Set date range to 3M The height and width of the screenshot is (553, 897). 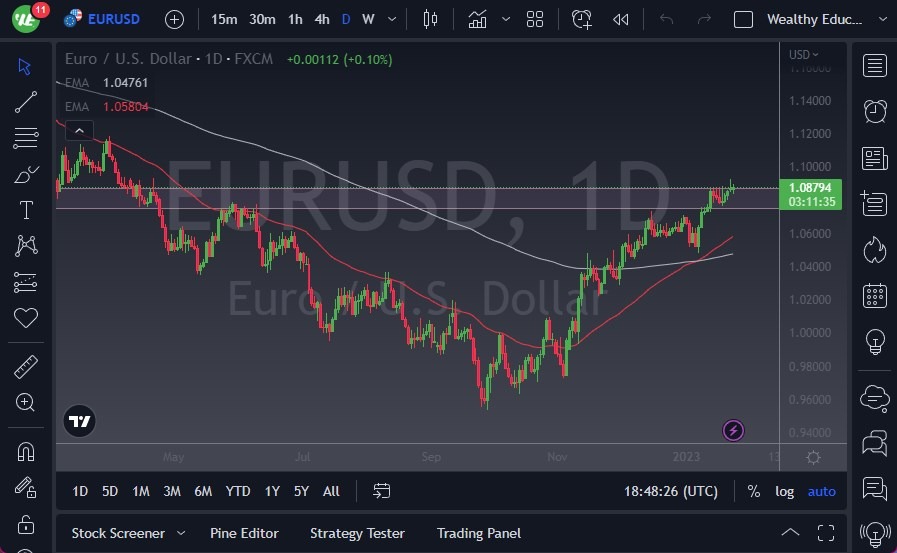(172, 491)
